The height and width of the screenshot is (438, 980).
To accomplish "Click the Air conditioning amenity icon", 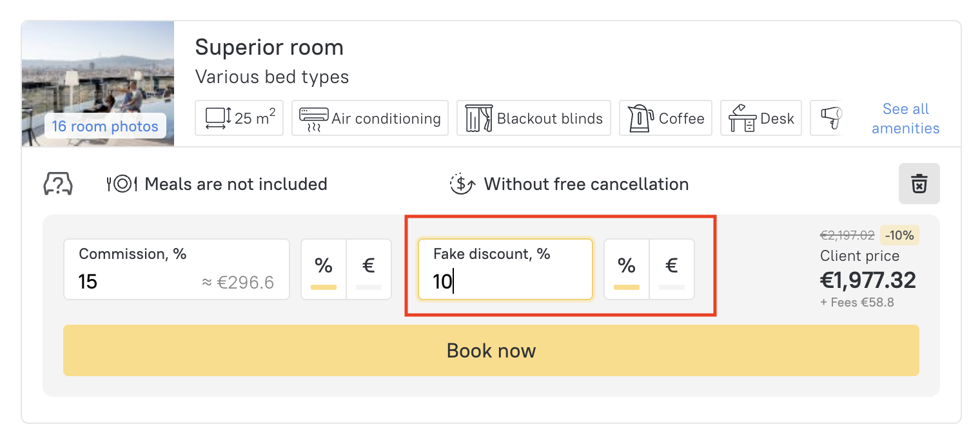I will pos(314,119).
